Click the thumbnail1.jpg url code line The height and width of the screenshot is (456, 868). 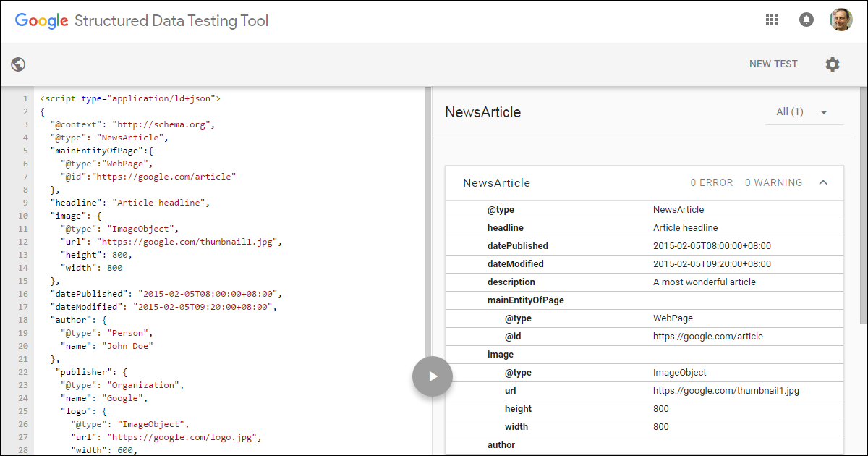(171, 242)
